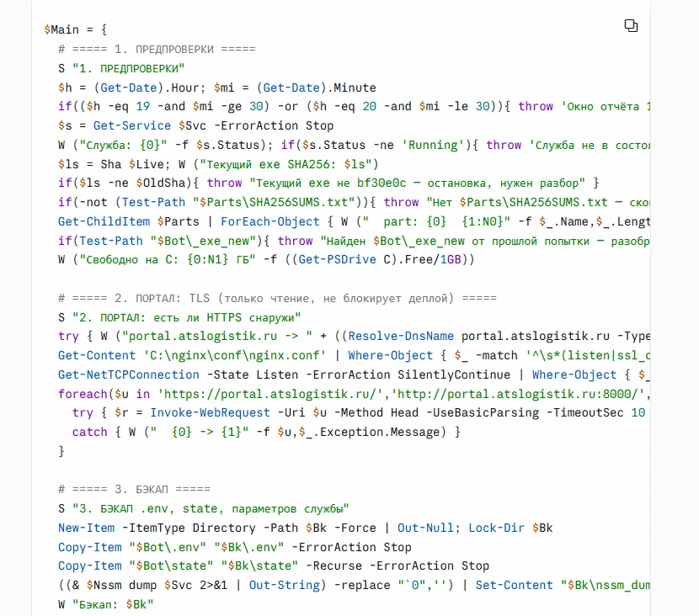Click the line with "Служба: {0}"

click(354, 145)
